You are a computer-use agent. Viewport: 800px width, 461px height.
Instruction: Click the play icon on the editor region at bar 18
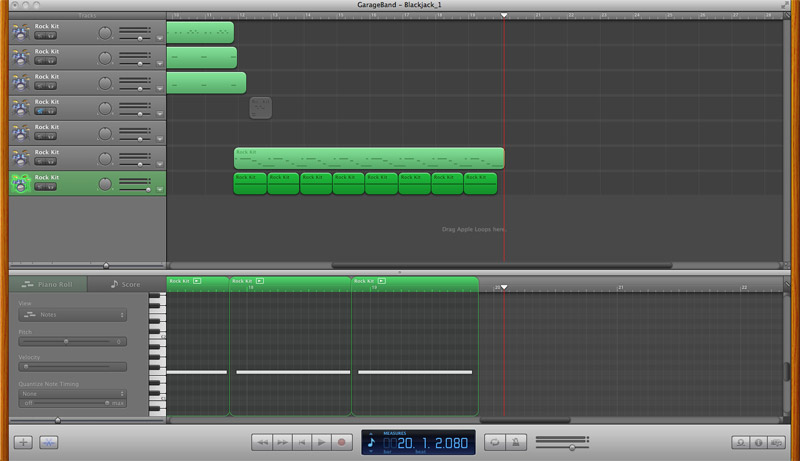tap(260, 281)
